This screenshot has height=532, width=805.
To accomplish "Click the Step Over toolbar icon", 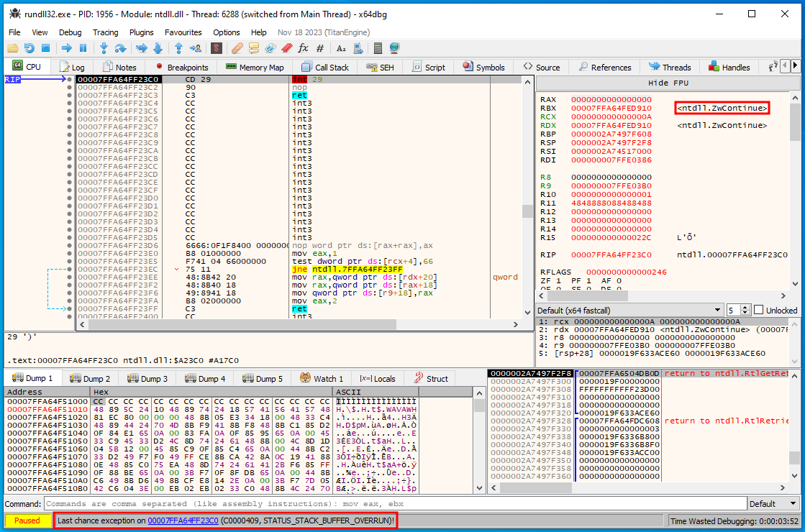I will [120, 48].
